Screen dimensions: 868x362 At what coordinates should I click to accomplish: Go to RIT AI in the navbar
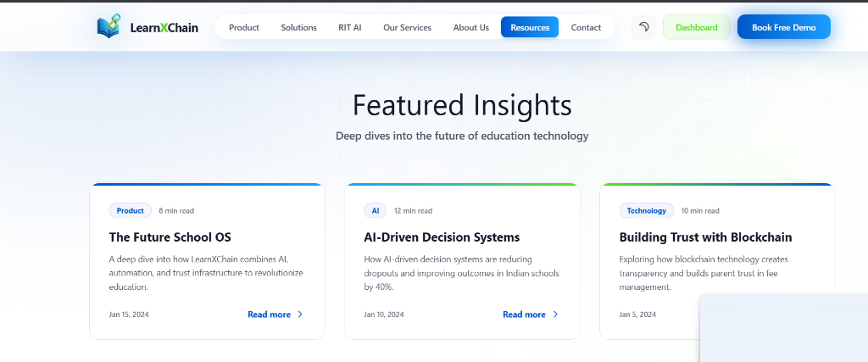tap(350, 27)
